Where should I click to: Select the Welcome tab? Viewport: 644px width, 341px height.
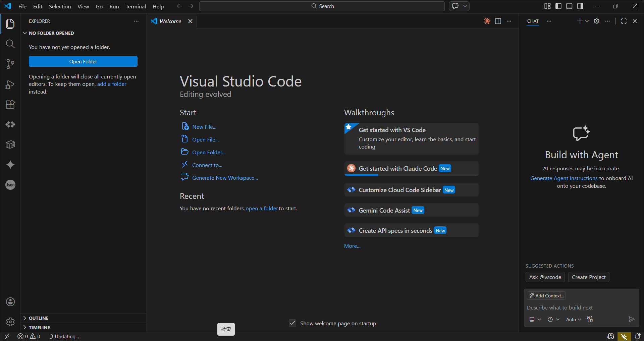click(170, 21)
